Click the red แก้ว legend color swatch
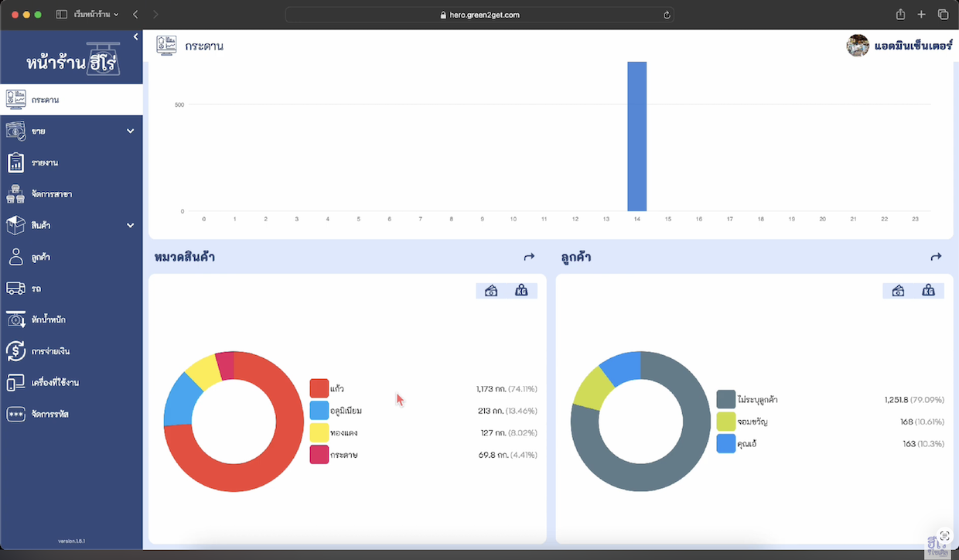Viewport: 959px width, 560px height. (319, 388)
